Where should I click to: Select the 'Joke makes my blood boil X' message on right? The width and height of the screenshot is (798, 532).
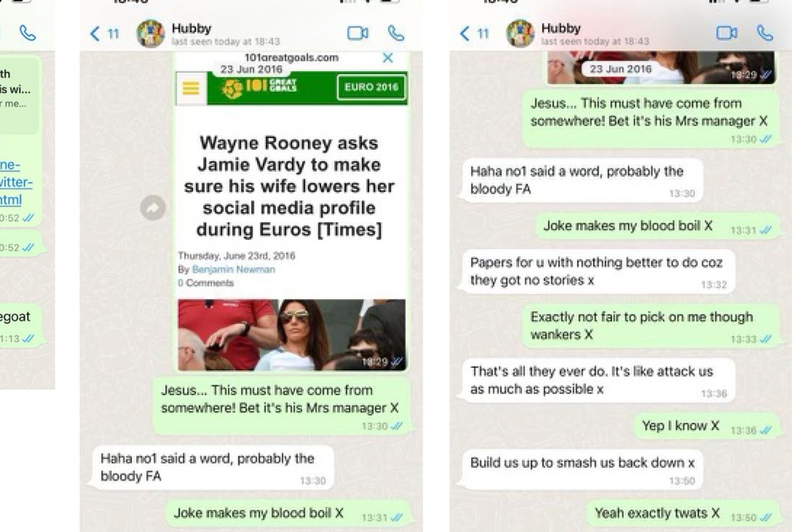click(x=656, y=226)
